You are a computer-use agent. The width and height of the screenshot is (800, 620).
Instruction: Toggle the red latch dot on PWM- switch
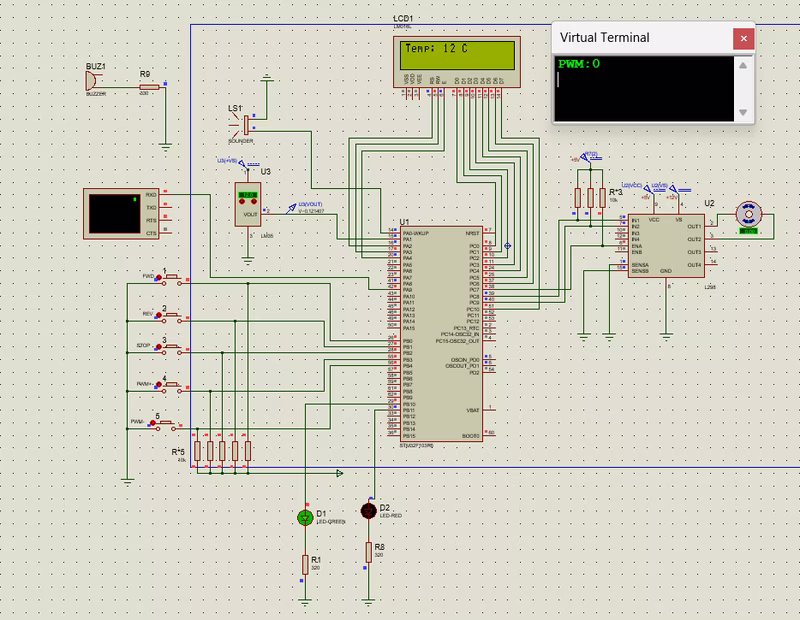tap(153, 423)
